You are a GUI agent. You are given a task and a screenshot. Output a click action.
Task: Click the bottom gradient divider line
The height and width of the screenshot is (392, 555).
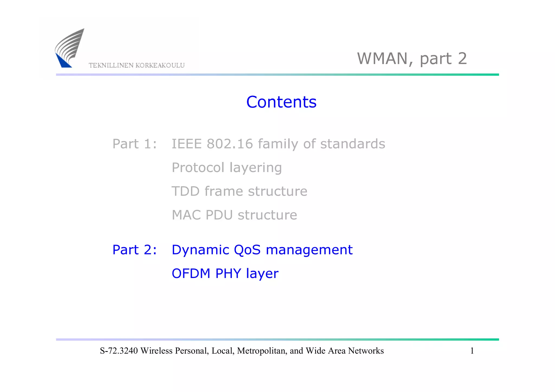pos(277,339)
